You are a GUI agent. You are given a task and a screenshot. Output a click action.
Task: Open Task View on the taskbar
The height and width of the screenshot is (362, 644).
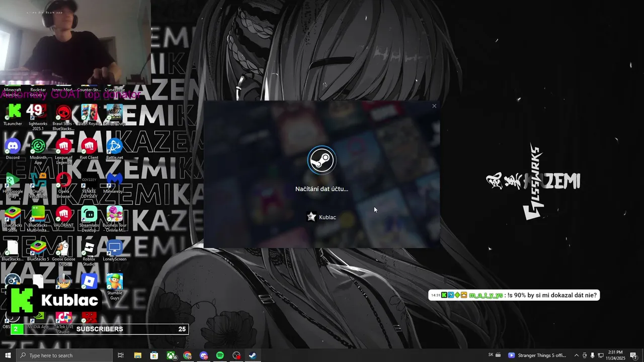(121, 355)
